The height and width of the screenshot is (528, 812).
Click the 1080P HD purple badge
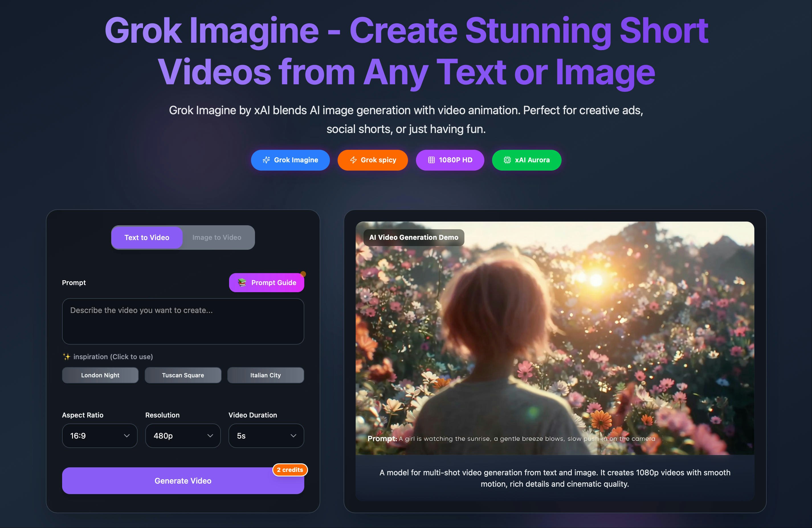click(450, 160)
